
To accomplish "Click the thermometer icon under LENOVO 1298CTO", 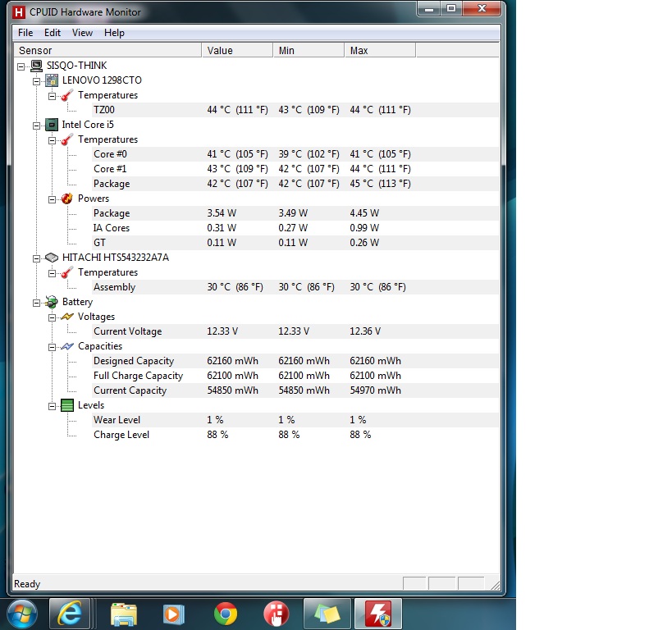I will click(66, 95).
